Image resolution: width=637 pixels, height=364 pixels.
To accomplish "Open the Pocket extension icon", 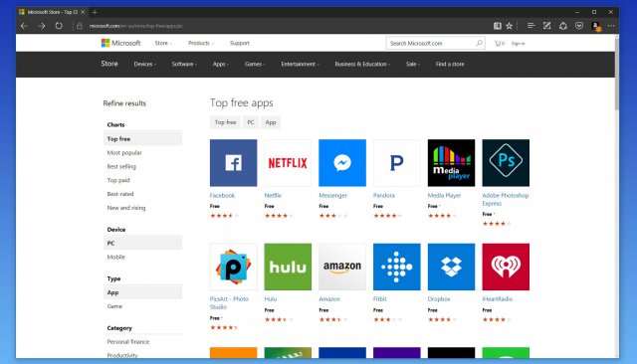I will point(579,26).
